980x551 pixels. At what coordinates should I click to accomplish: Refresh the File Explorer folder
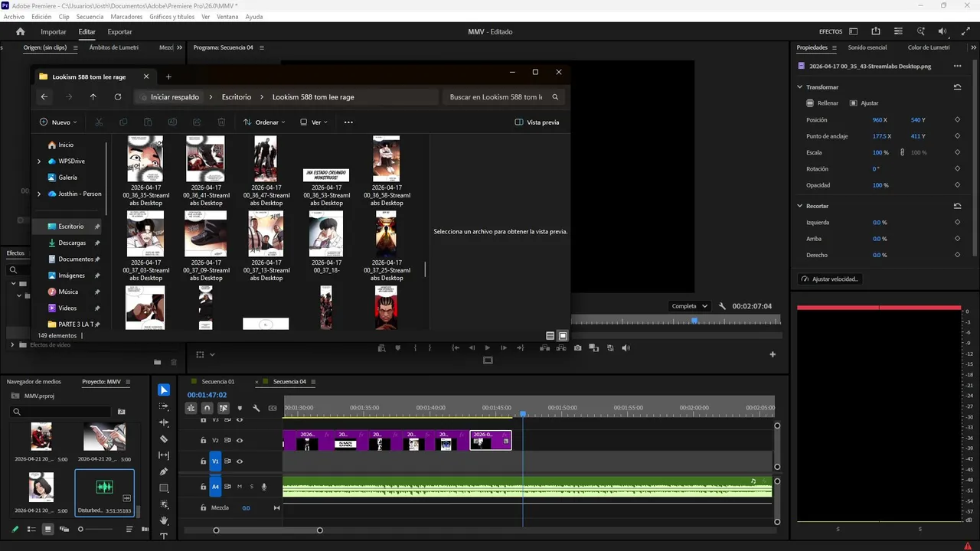tap(118, 97)
